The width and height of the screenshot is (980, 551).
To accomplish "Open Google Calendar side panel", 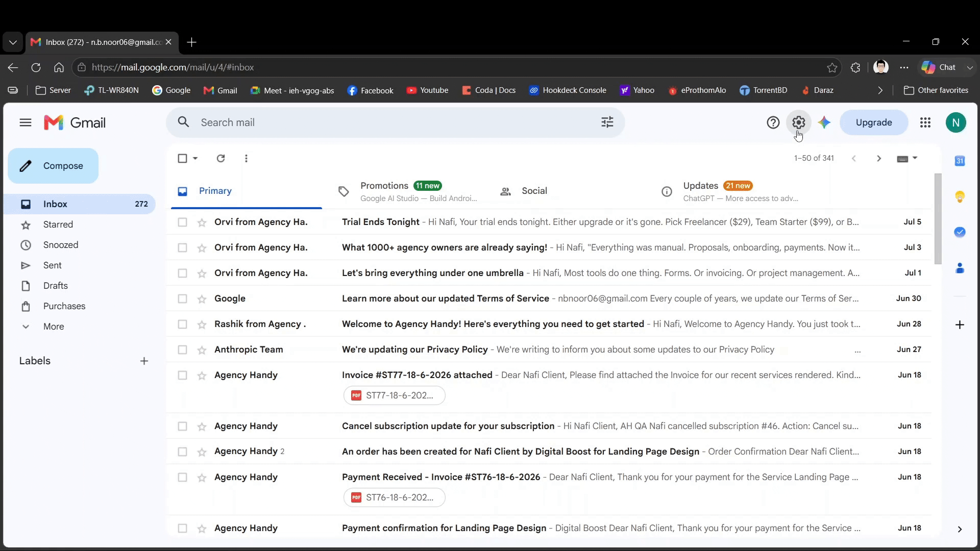I will [x=960, y=161].
